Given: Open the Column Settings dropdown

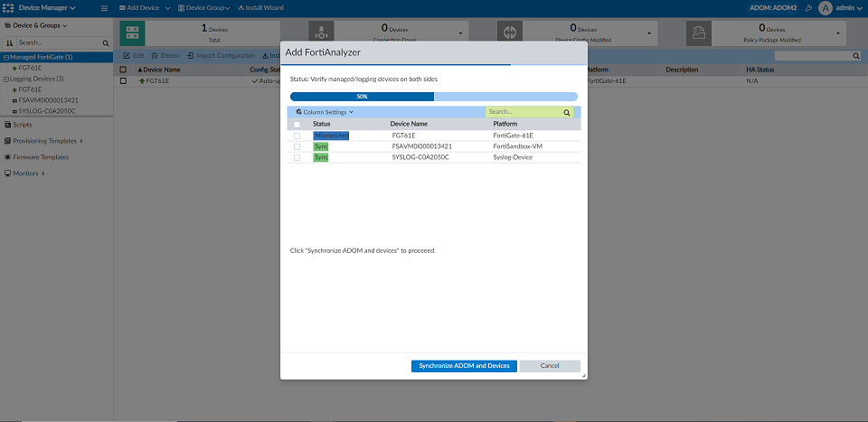Looking at the screenshot, I should point(325,112).
